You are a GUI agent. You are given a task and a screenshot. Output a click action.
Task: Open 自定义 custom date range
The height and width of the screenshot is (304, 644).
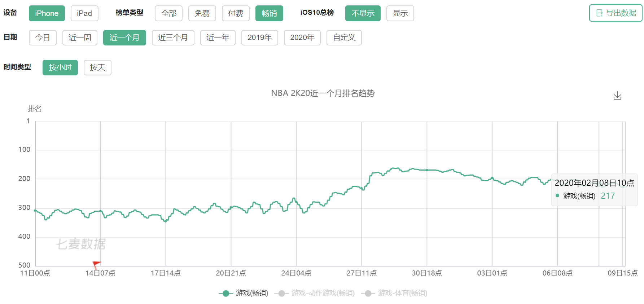(x=344, y=38)
